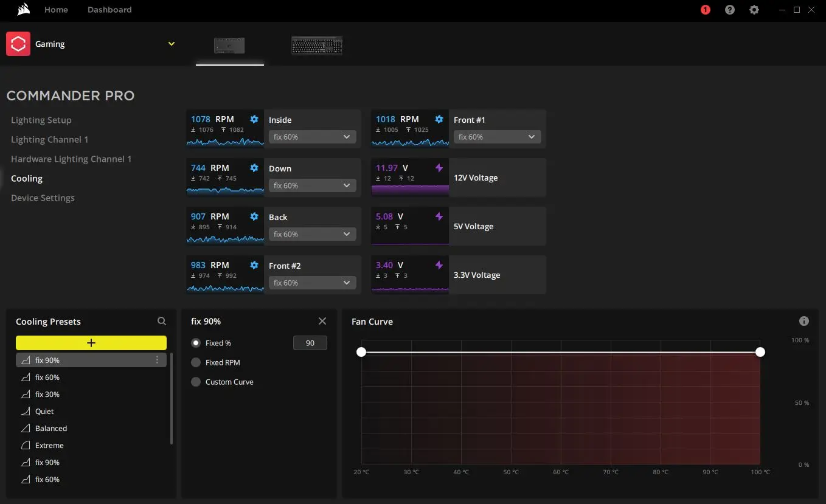This screenshot has width=826, height=504.
Task: Select the Custom Curve radio option
Action: pyautogui.click(x=196, y=382)
